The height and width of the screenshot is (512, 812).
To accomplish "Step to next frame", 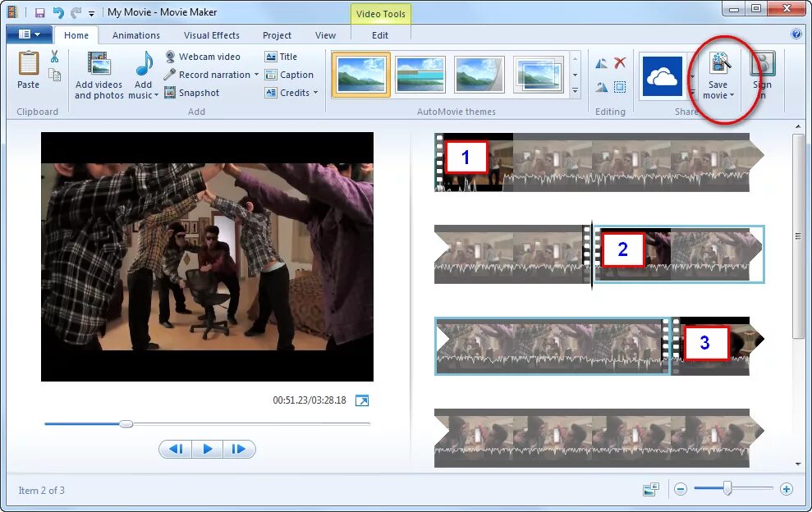I will (x=239, y=449).
